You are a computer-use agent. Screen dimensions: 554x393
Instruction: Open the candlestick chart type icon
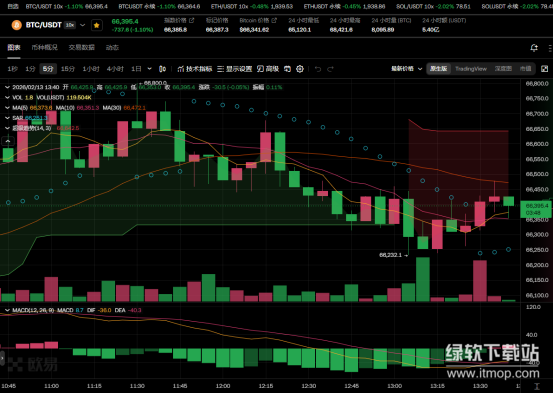pyautogui.click(x=162, y=69)
